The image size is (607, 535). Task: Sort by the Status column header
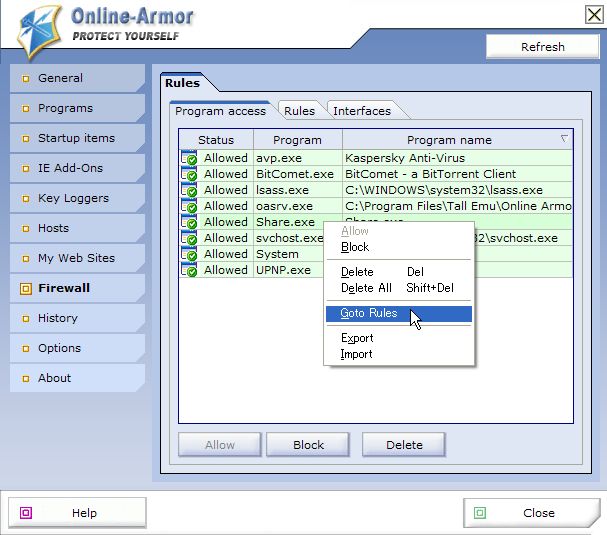pos(216,140)
